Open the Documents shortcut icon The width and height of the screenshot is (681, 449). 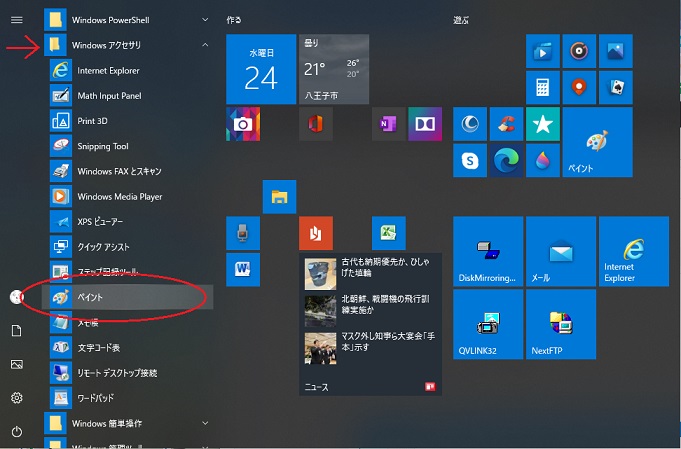[x=17, y=331]
